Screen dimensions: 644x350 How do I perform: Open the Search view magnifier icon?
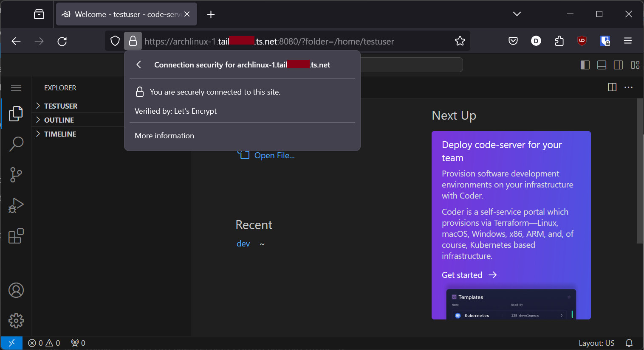point(16,144)
